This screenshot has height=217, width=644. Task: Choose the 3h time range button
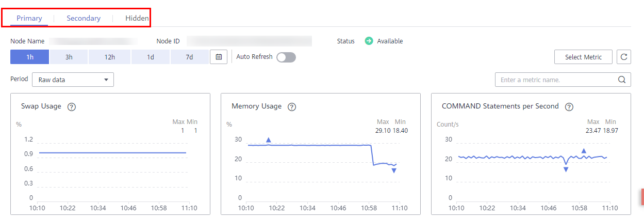69,57
